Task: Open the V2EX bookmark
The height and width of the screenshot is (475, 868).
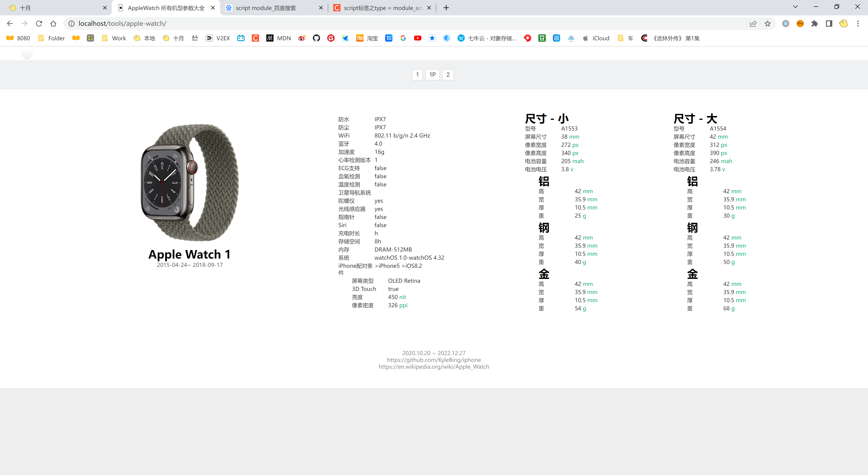Action: pyautogui.click(x=217, y=38)
